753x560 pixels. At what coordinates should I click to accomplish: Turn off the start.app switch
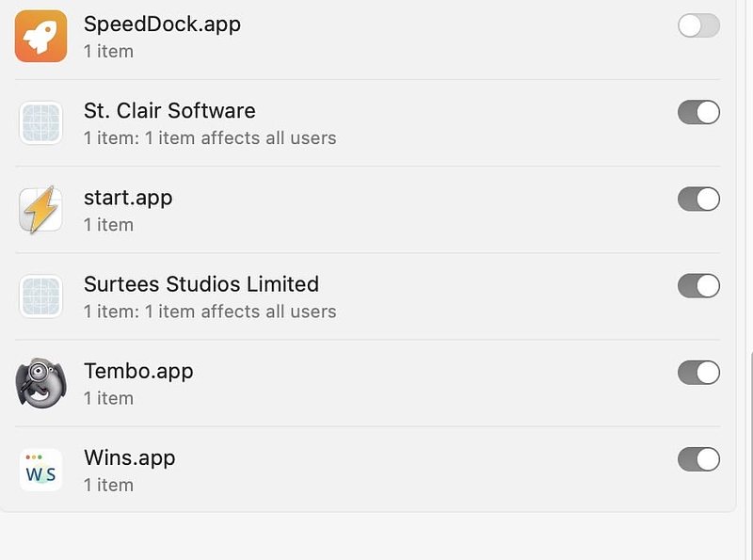[x=698, y=199]
